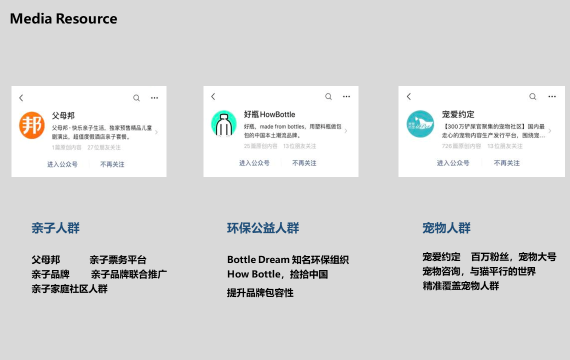Search within the 好瓶HowBottle card
Image resolution: width=570 pixels, height=360 pixels.
(x=328, y=96)
